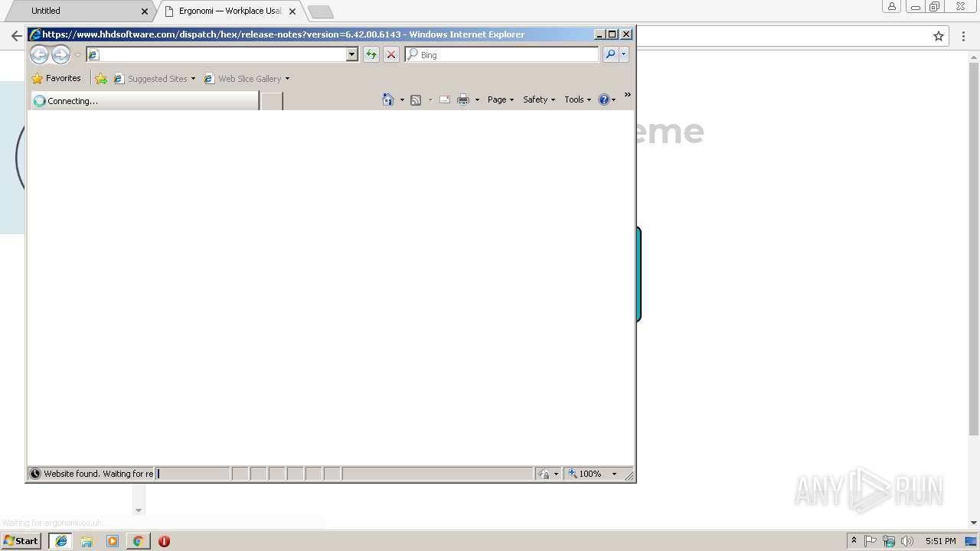Open the Chrome menu button

point(964,36)
